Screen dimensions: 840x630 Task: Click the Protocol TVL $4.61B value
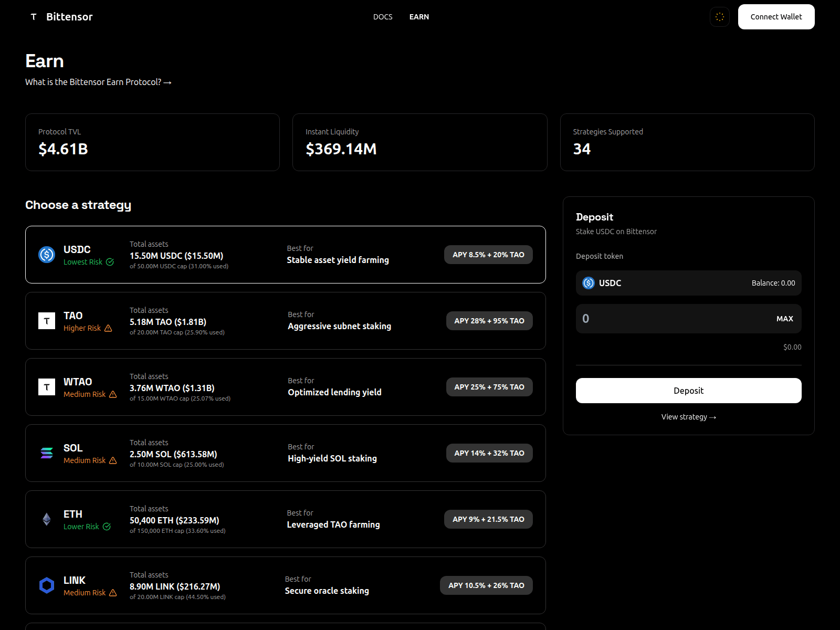point(63,149)
